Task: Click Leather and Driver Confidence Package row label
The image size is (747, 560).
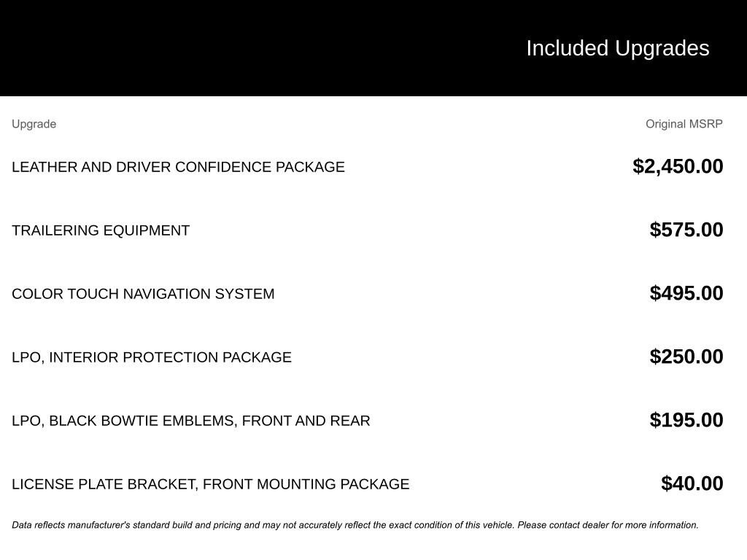Action: 178,167
